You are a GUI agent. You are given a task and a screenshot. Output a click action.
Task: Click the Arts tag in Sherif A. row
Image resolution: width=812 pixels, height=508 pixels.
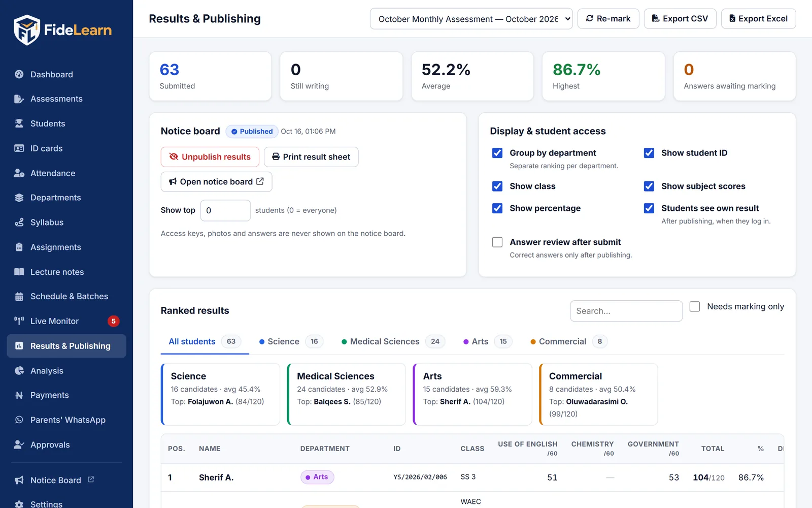(317, 477)
